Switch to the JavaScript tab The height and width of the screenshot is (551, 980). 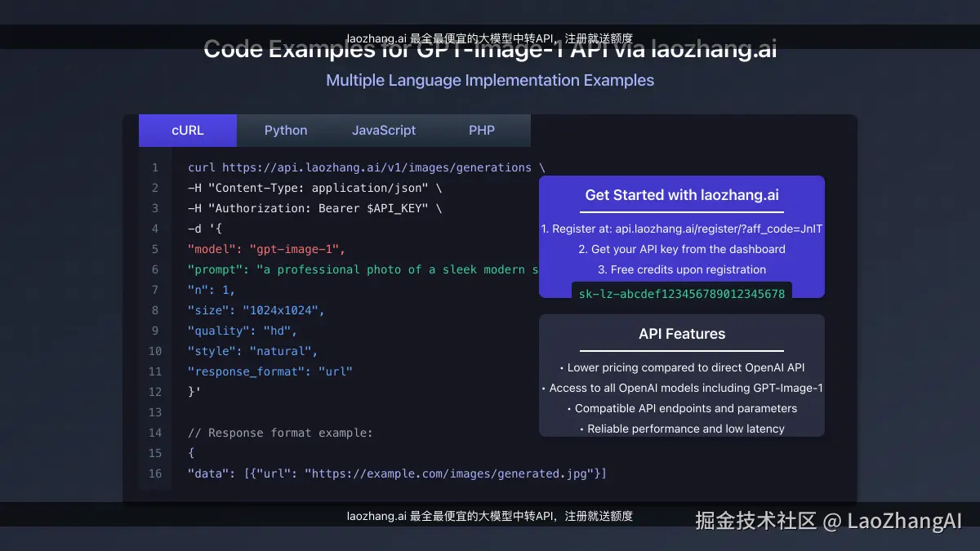click(384, 130)
